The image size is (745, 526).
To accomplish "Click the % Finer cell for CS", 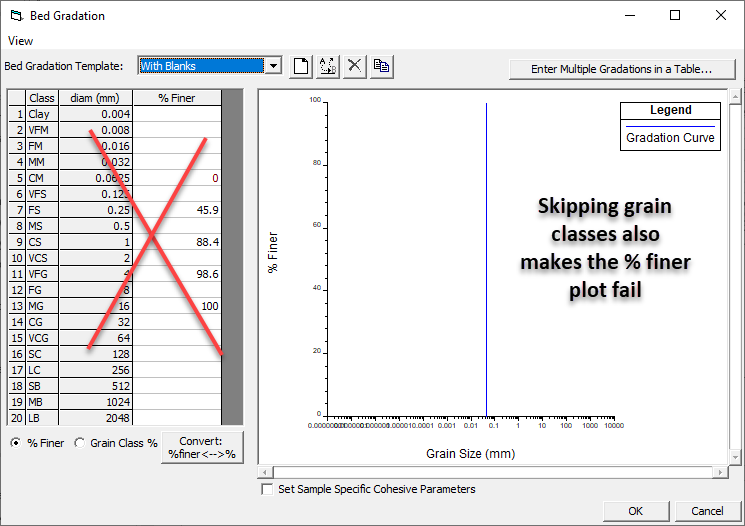I will point(177,242).
